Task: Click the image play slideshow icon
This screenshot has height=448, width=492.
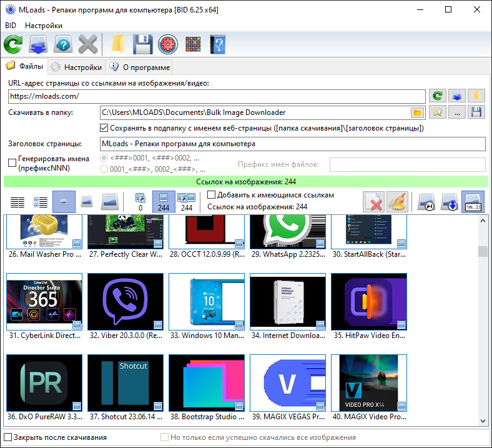Action: (x=426, y=202)
